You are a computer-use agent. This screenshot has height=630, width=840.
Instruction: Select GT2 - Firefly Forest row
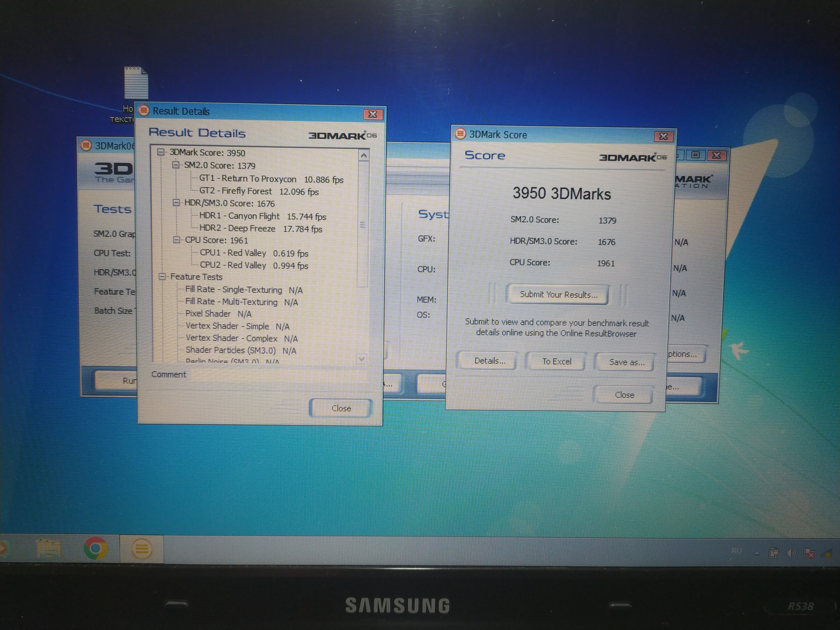[x=259, y=192]
